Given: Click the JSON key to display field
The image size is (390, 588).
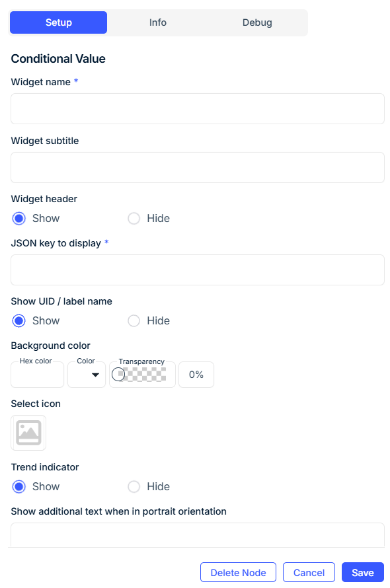Looking at the screenshot, I should click(x=197, y=270).
